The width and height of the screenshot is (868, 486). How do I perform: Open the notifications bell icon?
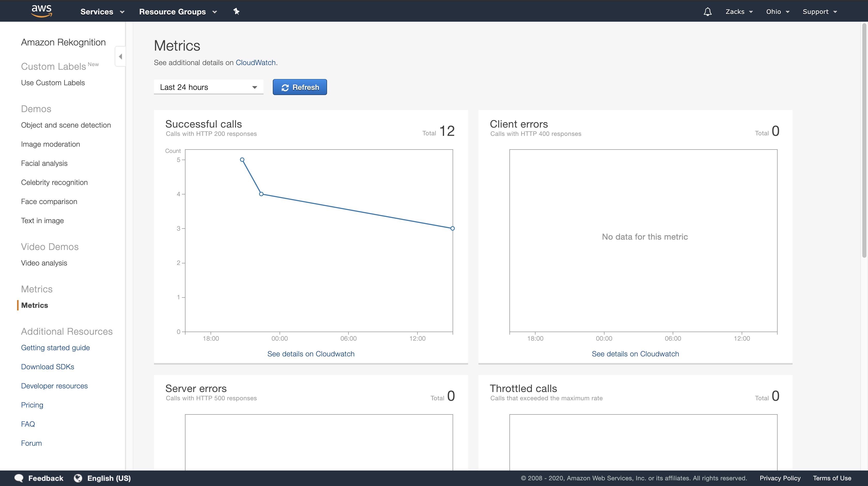707,12
